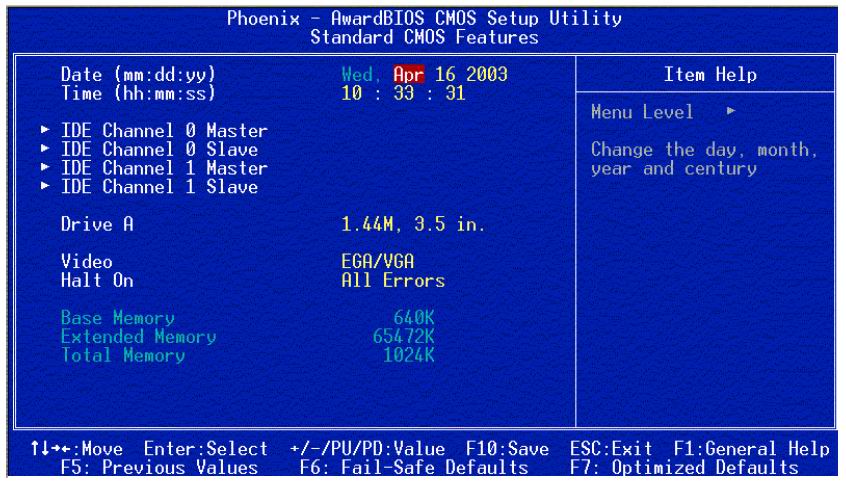Click the F5: Previous Values hint
The width and height of the screenshot is (846, 482).
tap(159, 467)
